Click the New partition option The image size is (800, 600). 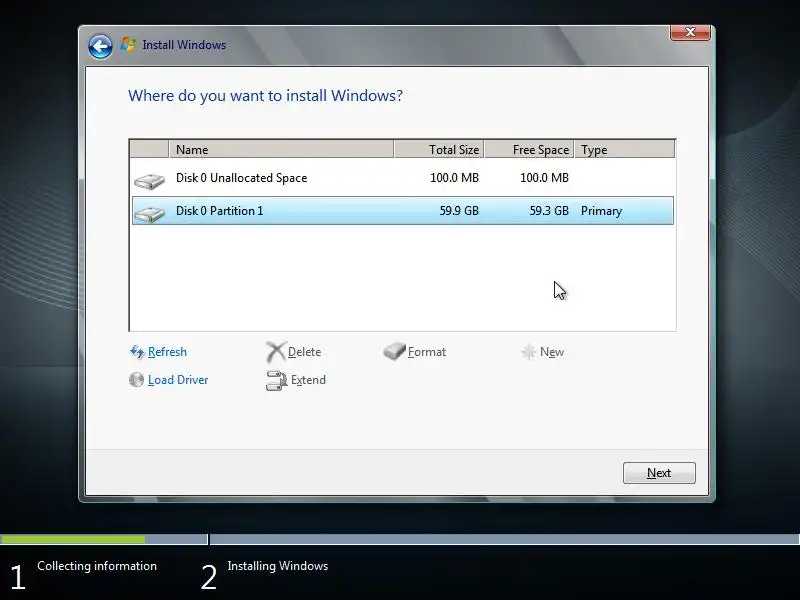(x=552, y=352)
